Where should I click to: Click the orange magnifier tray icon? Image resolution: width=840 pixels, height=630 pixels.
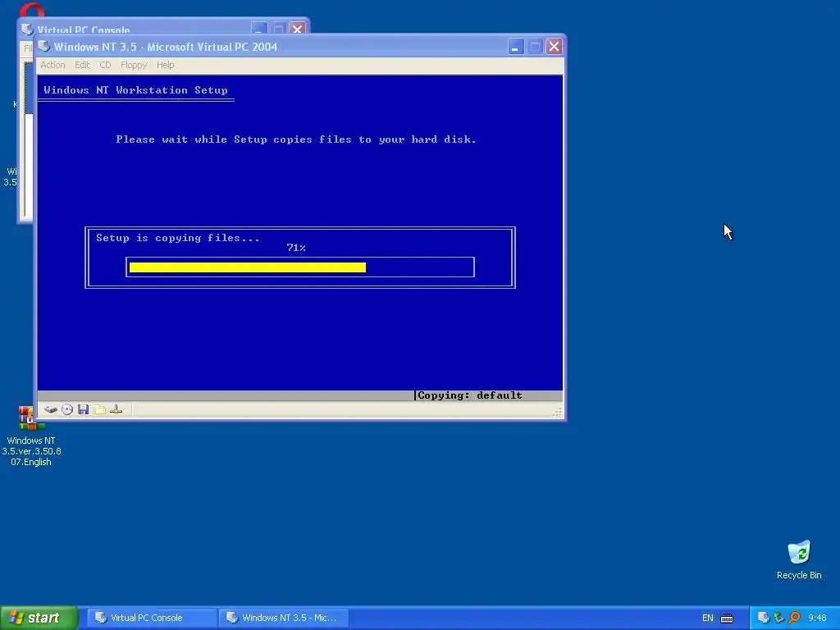pyautogui.click(x=794, y=618)
